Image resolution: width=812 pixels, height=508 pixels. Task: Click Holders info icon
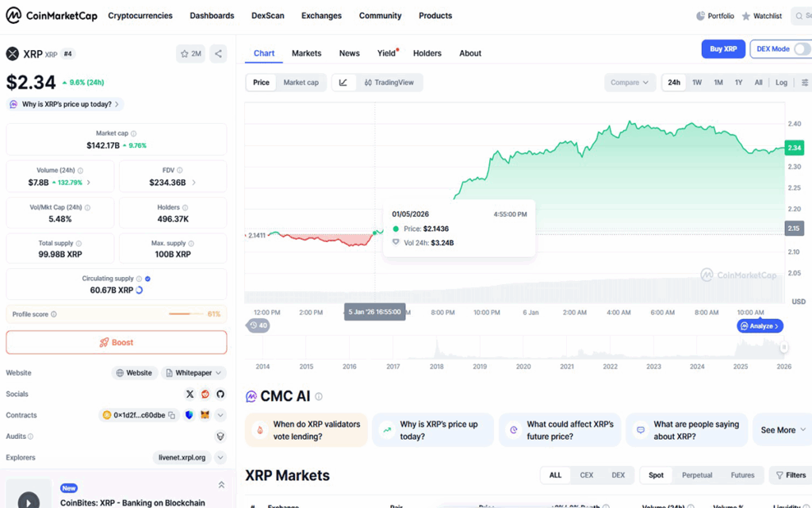(185, 207)
